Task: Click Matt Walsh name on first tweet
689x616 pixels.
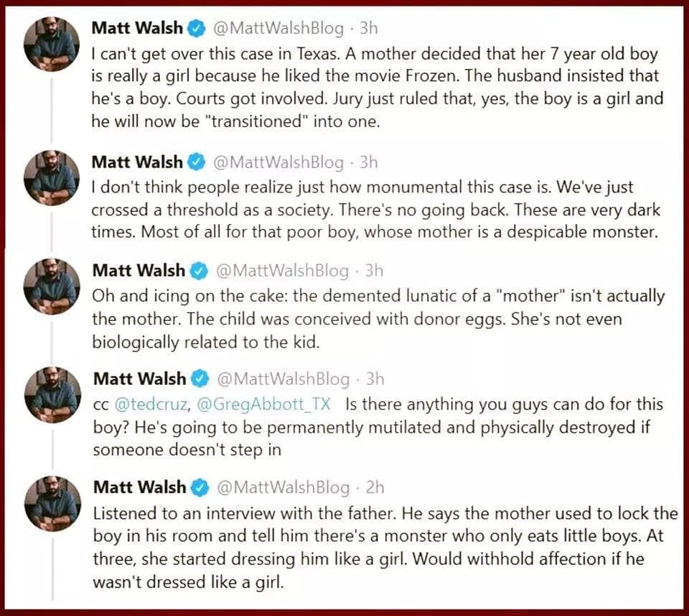Action: (137, 28)
